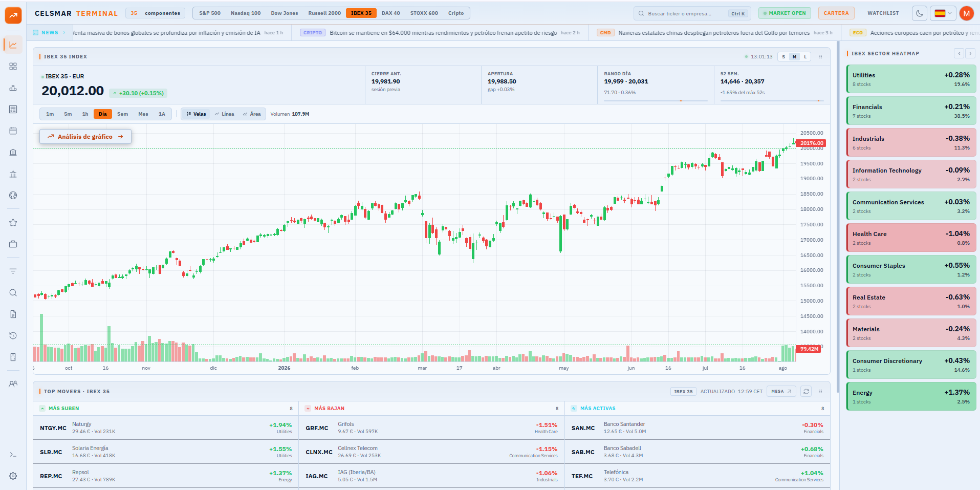Select the DAX 40 index tab
980x490 pixels.
click(390, 13)
